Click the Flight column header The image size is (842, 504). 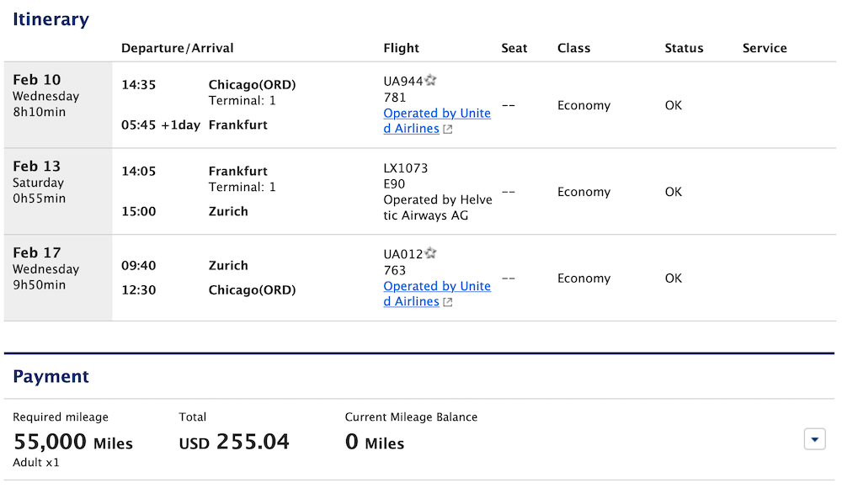pos(401,48)
